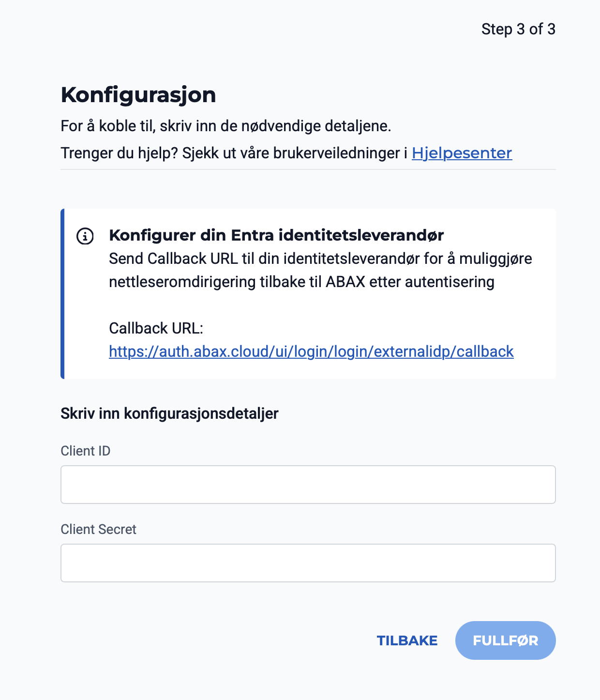Click the 'Send Callback URL til din' description line
The height and width of the screenshot is (700, 600).
point(320,259)
